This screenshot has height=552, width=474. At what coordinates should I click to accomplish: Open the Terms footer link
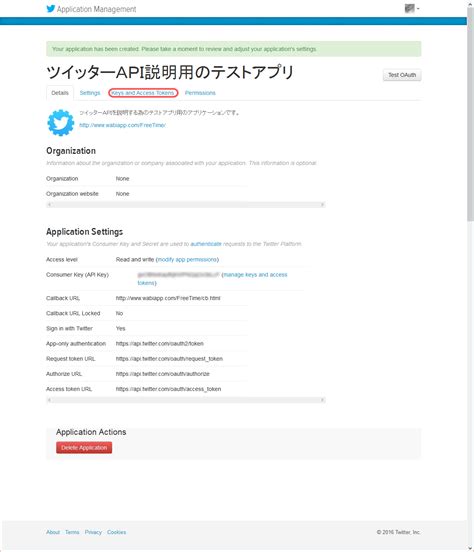click(x=72, y=532)
